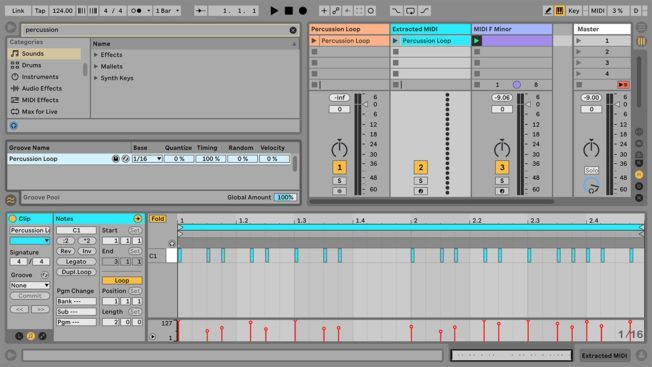Open the clip color dropdown
The image size is (652, 367).
pos(30,241)
